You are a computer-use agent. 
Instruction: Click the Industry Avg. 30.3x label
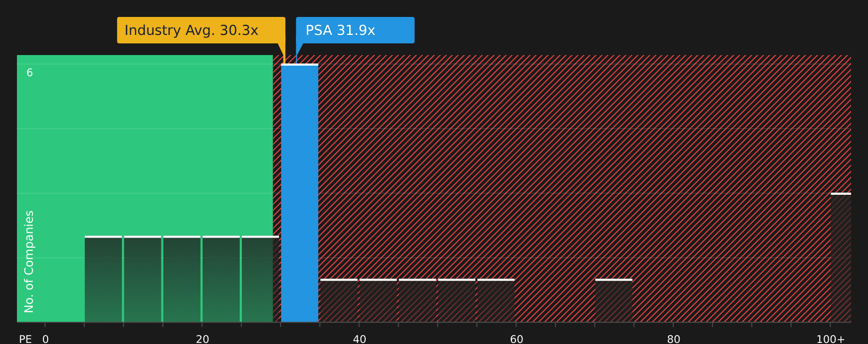pyautogui.click(x=201, y=30)
